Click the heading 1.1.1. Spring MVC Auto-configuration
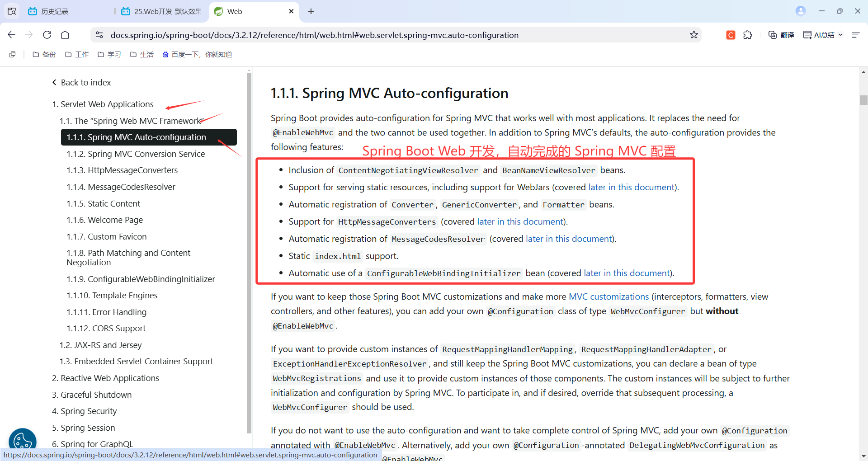Screen dimensions: 868x461 click(389, 93)
